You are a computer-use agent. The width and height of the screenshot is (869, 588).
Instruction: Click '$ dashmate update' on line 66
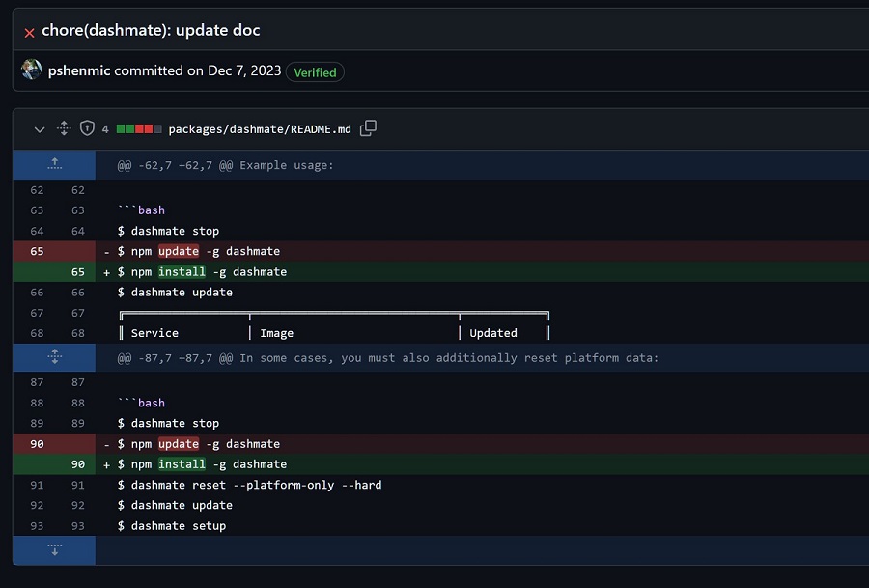pos(175,293)
